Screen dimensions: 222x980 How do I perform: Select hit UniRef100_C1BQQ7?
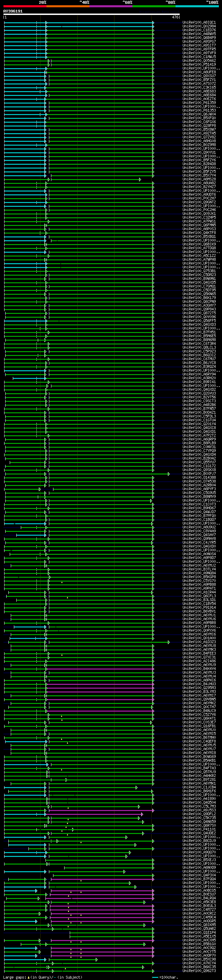(199, 520)
